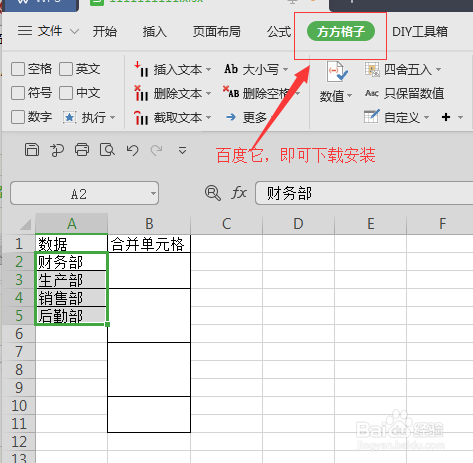Select row 7 header

[x=19, y=352]
